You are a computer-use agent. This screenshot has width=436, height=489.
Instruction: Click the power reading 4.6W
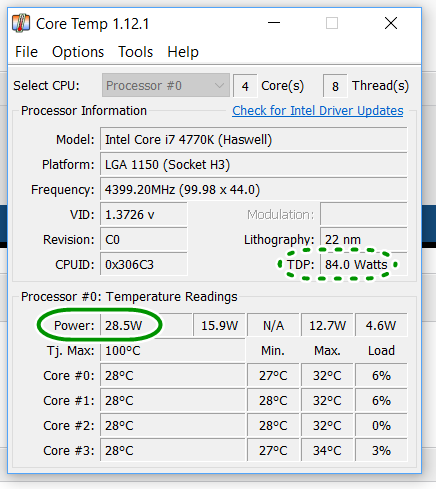pyautogui.click(x=381, y=325)
